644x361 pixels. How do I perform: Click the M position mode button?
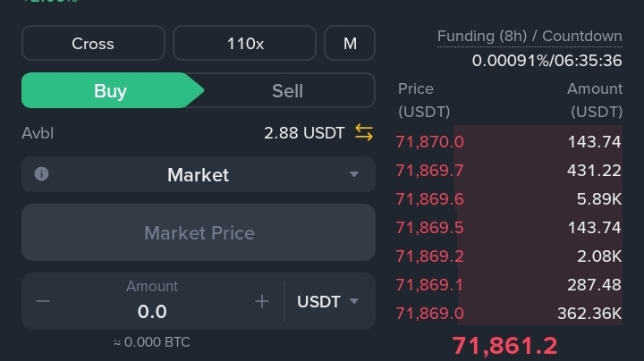click(x=349, y=43)
